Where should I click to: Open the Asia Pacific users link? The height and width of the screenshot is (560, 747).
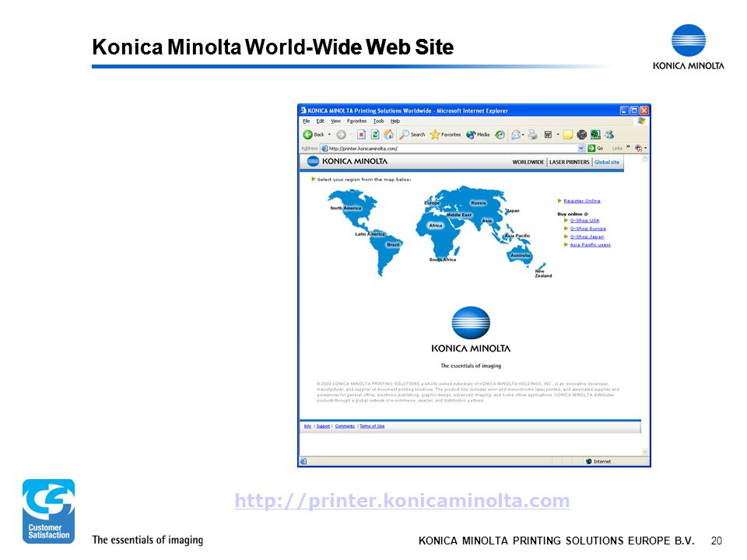click(591, 245)
